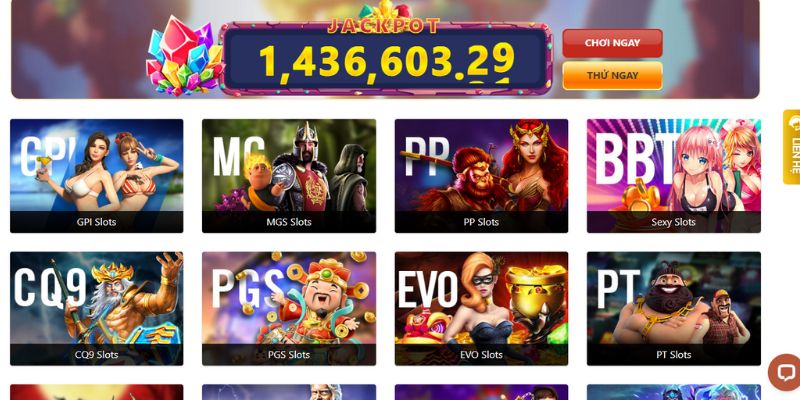Select the EVO Slots tile
The height and width of the screenshot is (400, 800).
[x=481, y=309]
